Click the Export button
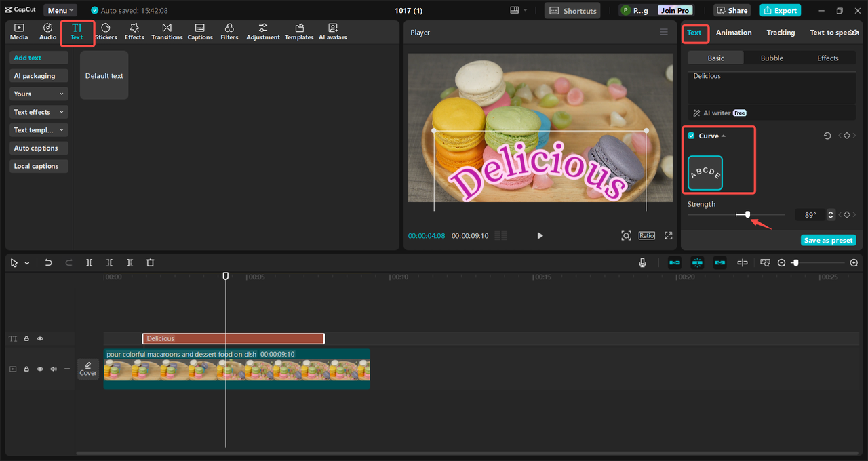The image size is (868, 461). coord(780,10)
